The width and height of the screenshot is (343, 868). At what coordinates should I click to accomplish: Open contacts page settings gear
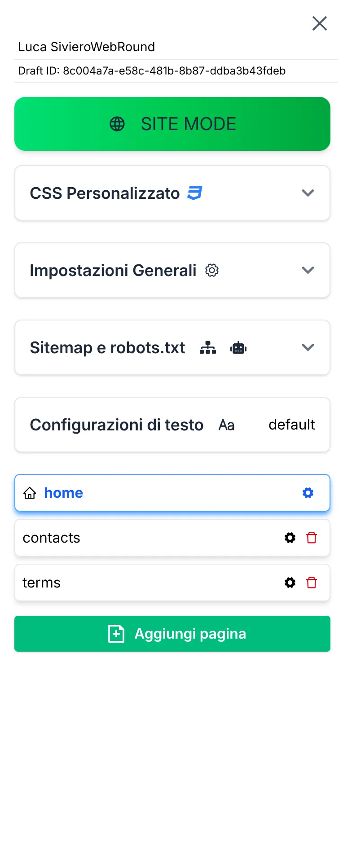coord(290,538)
